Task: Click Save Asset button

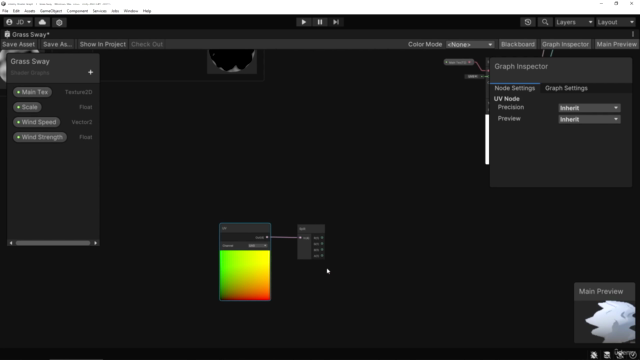Action: (18, 44)
